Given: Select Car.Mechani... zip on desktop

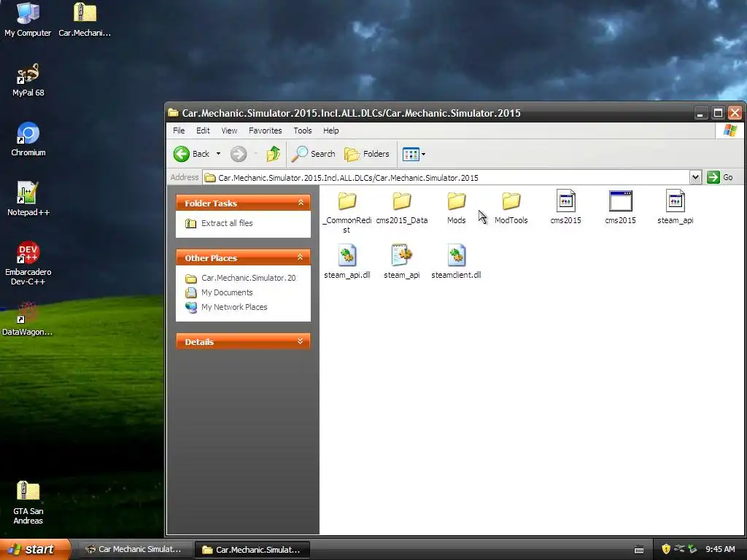Looking at the screenshot, I should click(x=85, y=20).
